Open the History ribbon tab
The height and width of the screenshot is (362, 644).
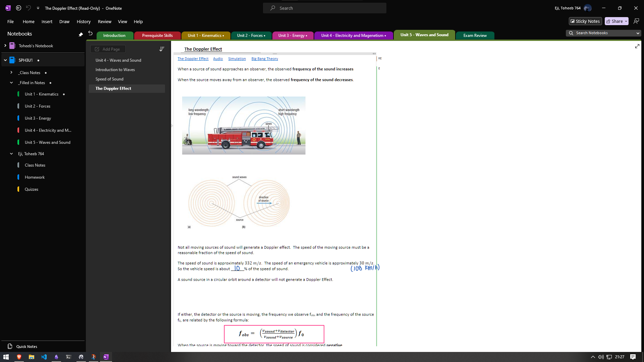click(84, 21)
